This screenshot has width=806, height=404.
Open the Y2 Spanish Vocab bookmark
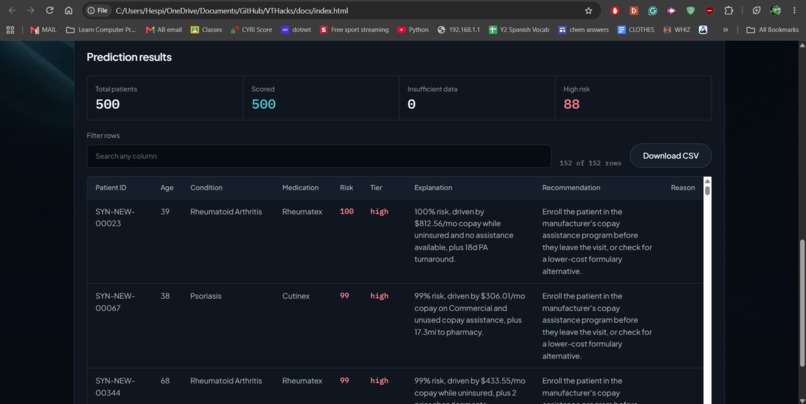(519, 30)
